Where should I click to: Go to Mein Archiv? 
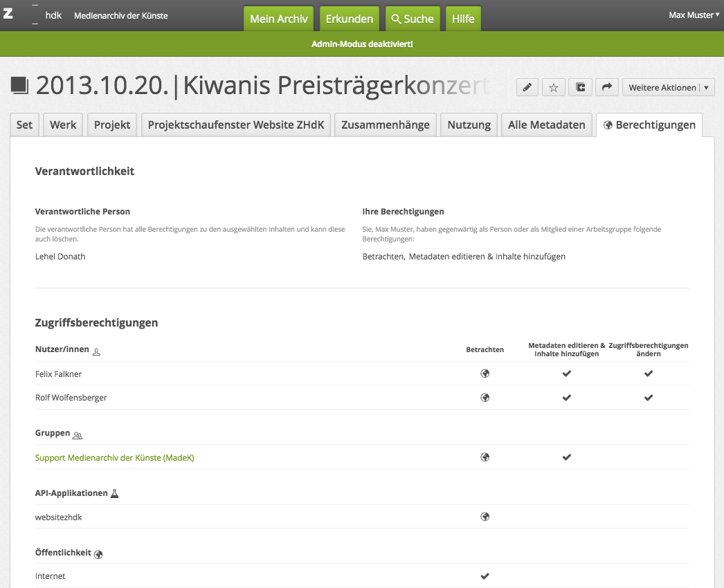(278, 19)
